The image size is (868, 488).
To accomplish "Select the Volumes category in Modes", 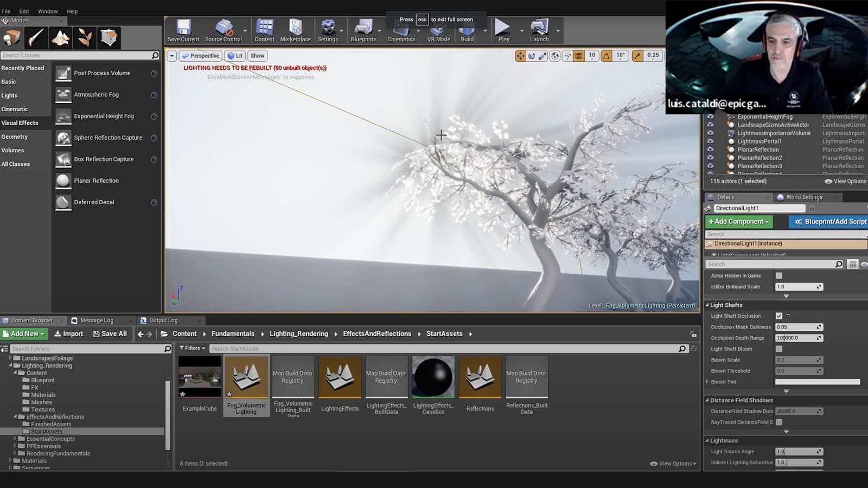I will 12,150.
